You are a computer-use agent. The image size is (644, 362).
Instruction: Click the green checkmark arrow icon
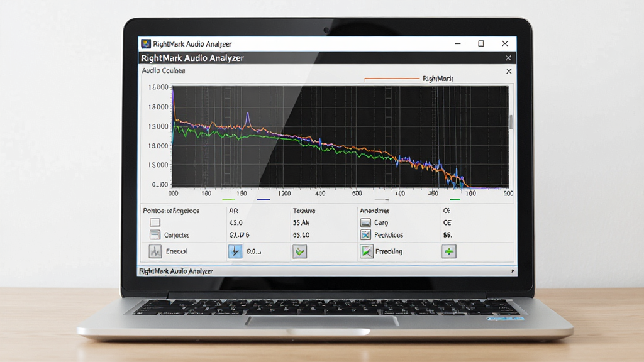300,251
